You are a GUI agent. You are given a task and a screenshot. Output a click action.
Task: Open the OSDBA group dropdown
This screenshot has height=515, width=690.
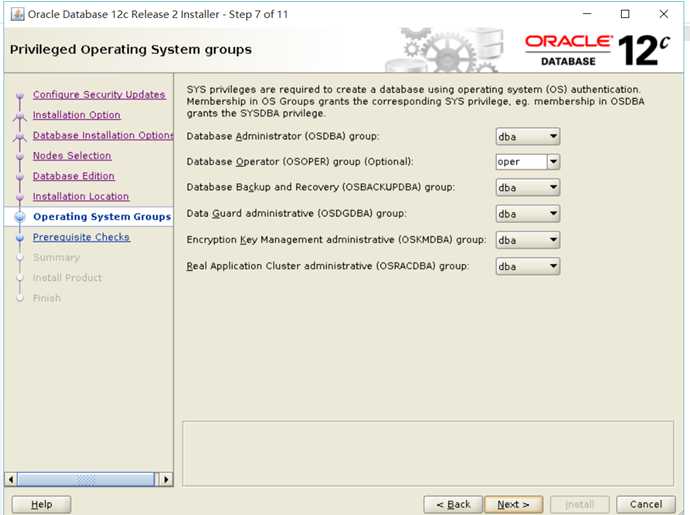[528, 136]
